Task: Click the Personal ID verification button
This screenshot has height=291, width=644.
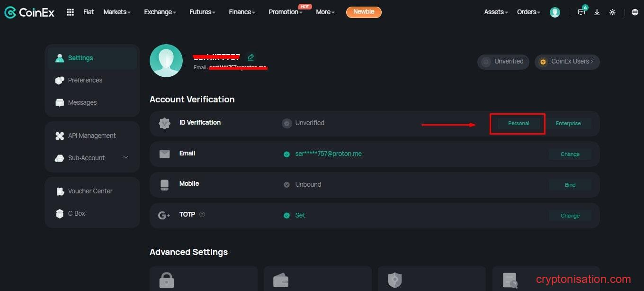Action: pos(519,123)
